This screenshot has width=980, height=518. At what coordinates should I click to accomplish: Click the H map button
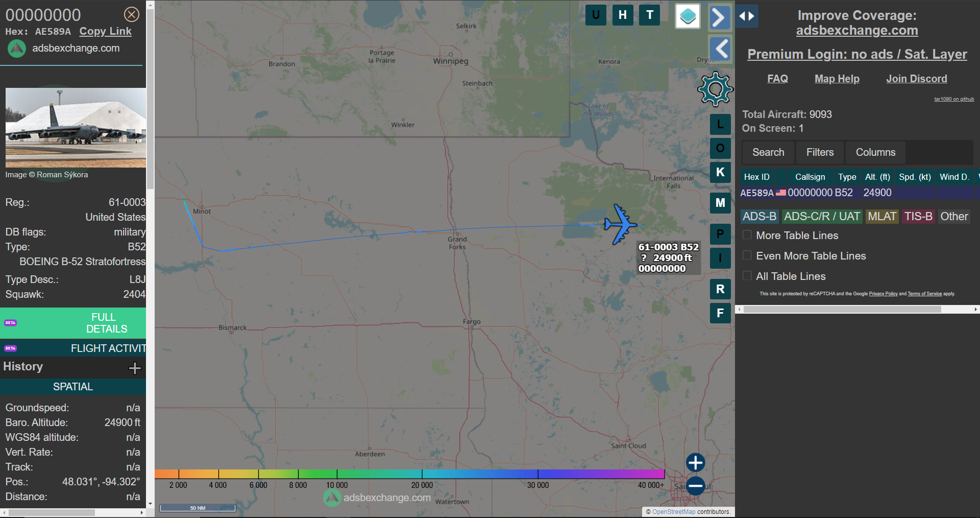click(623, 15)
